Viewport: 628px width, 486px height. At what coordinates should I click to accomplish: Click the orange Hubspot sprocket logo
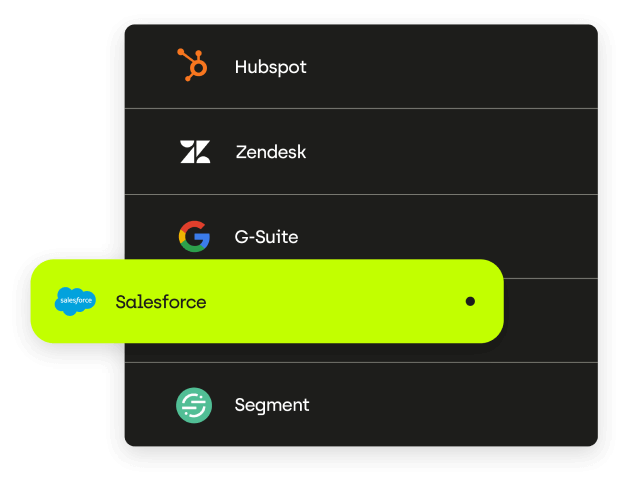[193, 65]
